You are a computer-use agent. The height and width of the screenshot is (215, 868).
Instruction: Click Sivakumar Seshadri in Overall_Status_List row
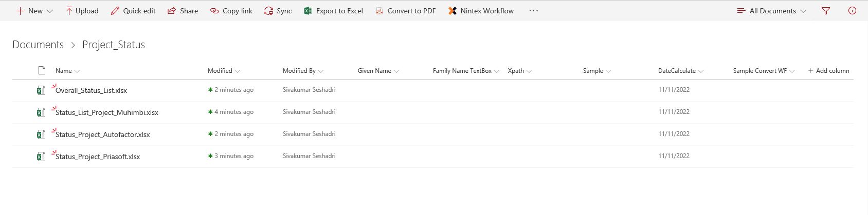coord(309,90)
